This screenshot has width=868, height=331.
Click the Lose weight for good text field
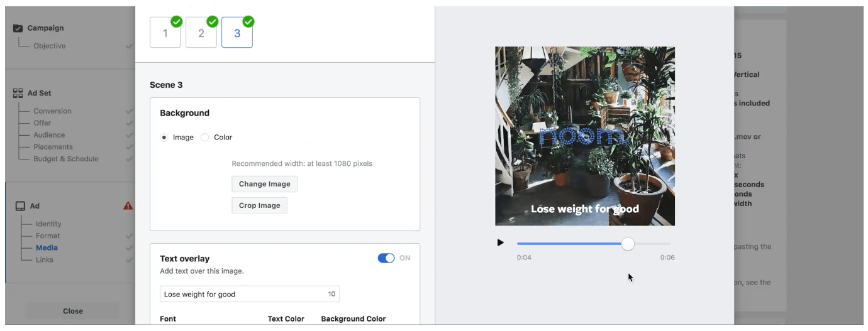[242, 294]
